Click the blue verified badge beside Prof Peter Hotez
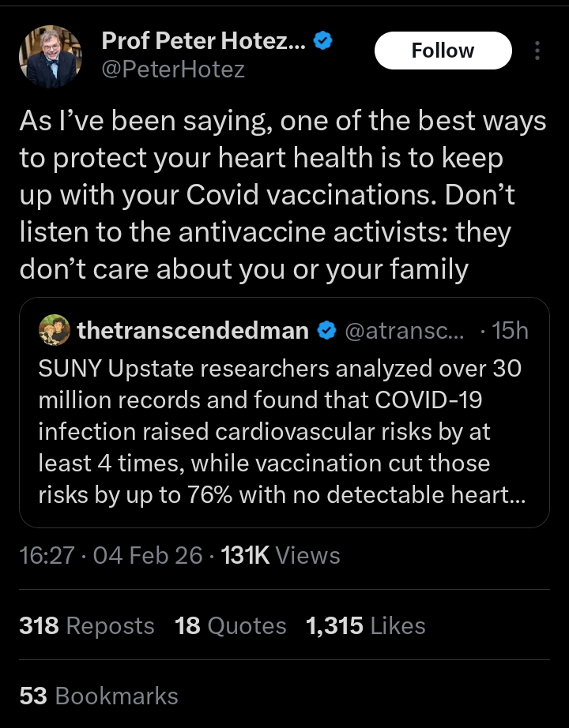This screenshot has width=569, height=728. 322,40
